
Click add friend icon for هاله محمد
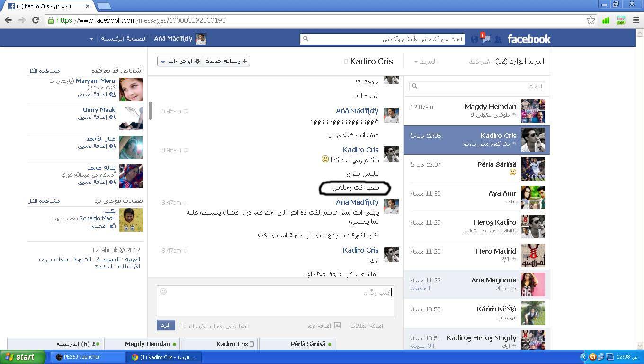point(113,182)
